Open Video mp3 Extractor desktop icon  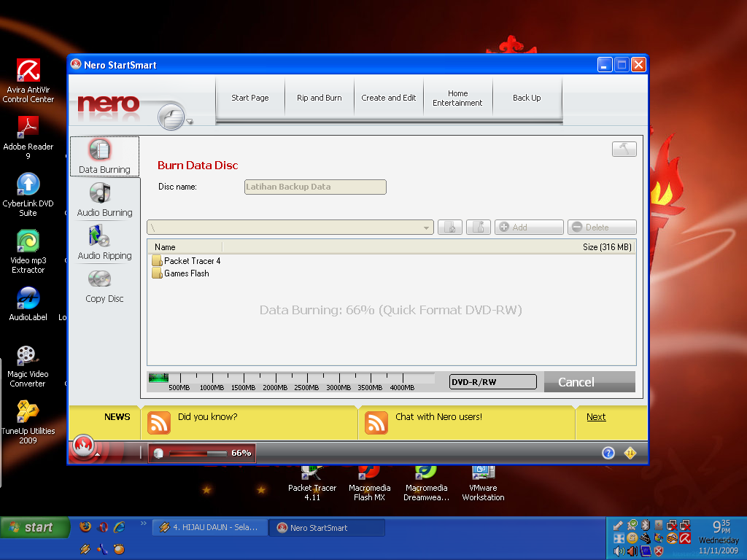pyautogui.click(x=28, y=251)
